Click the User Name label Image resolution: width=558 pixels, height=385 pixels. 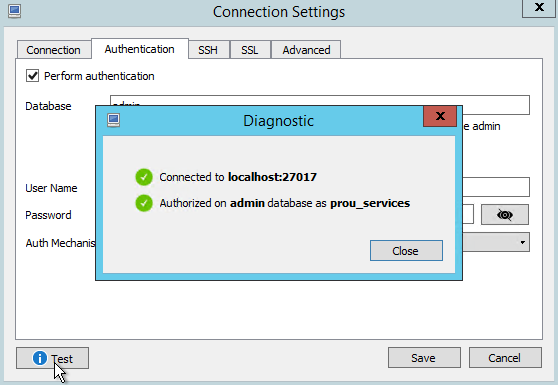(x=51, y=188)
